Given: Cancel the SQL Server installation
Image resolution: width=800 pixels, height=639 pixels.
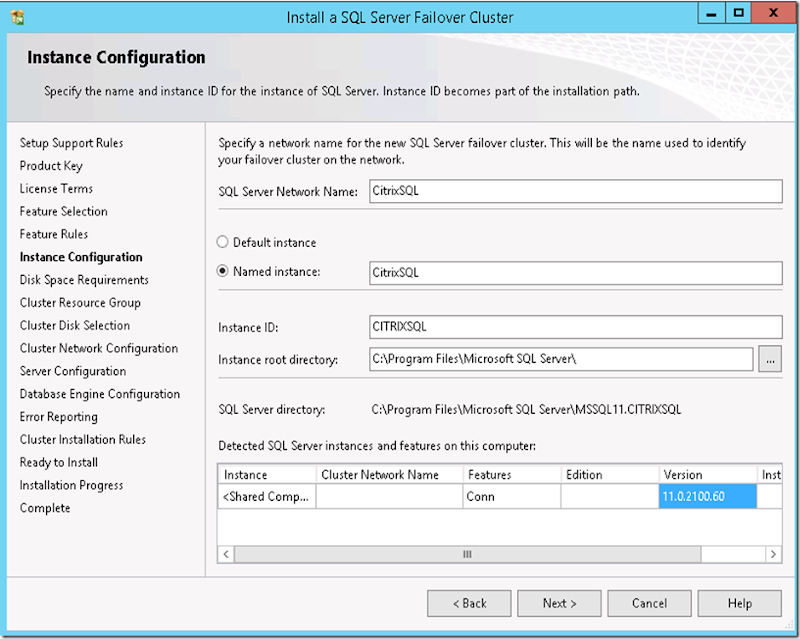Looking at the screenshot, I should 649,603.
